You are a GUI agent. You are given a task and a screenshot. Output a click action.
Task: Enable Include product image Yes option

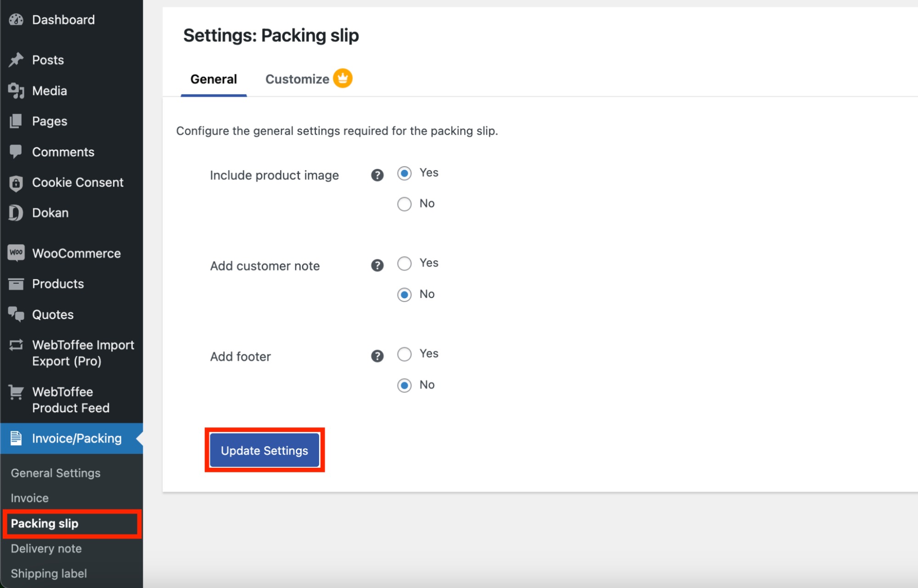click(404, 173)
